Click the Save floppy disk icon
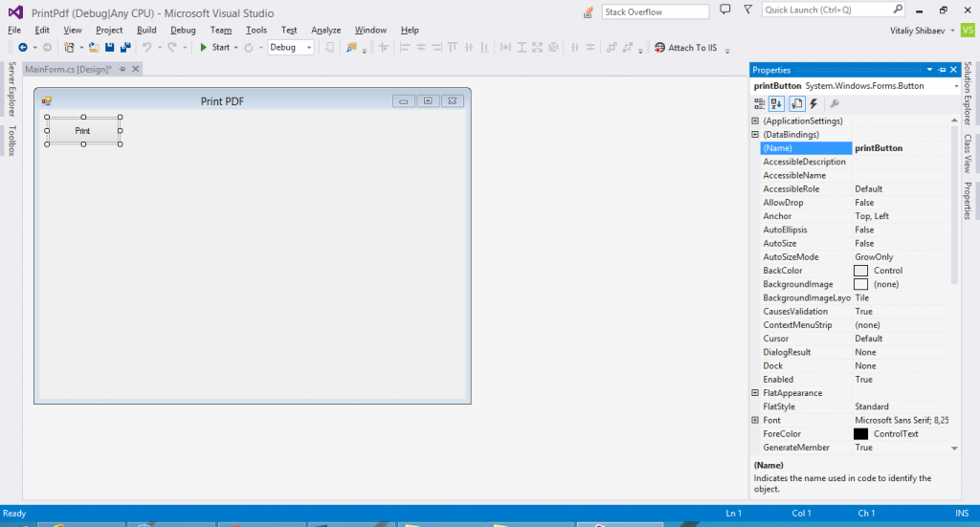 pos(109,48)
